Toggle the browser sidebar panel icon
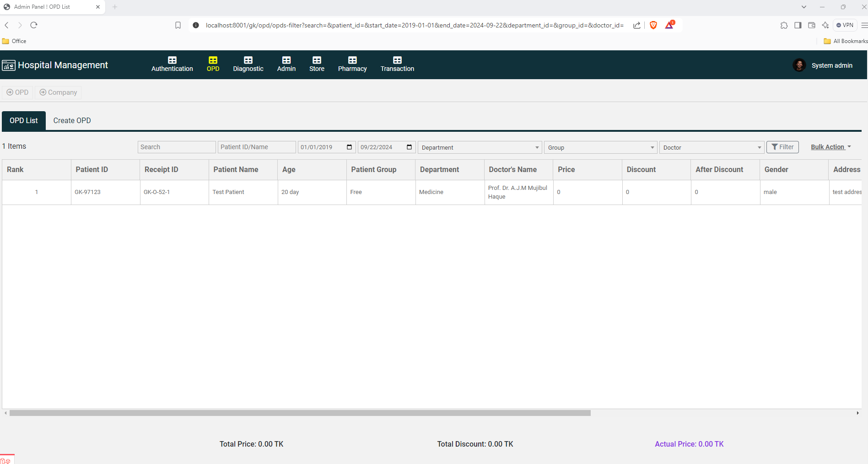This screenshot has height=464, width=868. pos(798,25)
